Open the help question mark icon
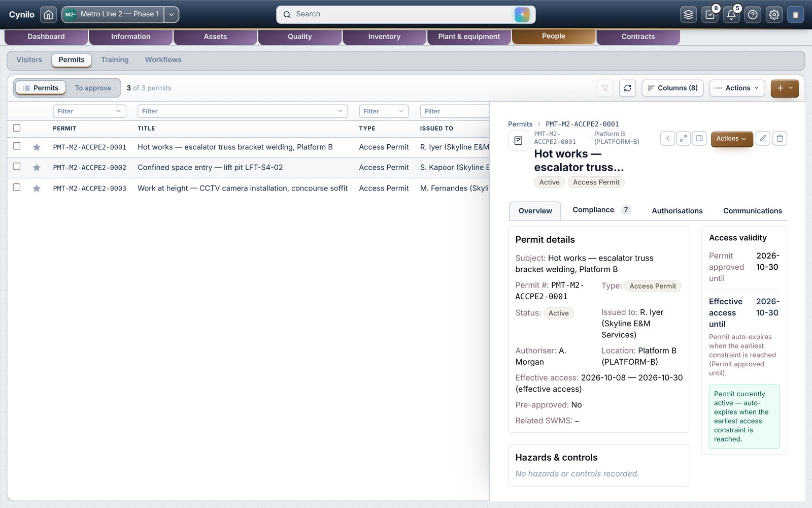 tap(753, 15)
